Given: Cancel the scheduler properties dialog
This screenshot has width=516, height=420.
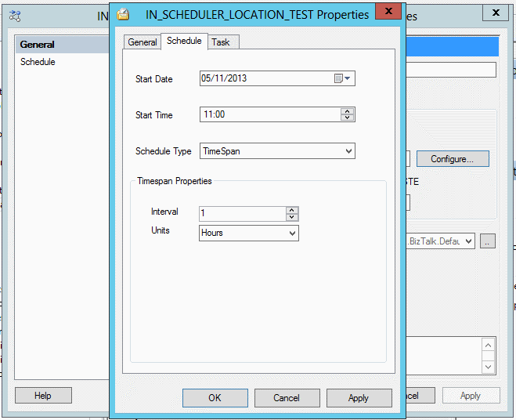Looking at the screenshot, I should click(287, 398).
